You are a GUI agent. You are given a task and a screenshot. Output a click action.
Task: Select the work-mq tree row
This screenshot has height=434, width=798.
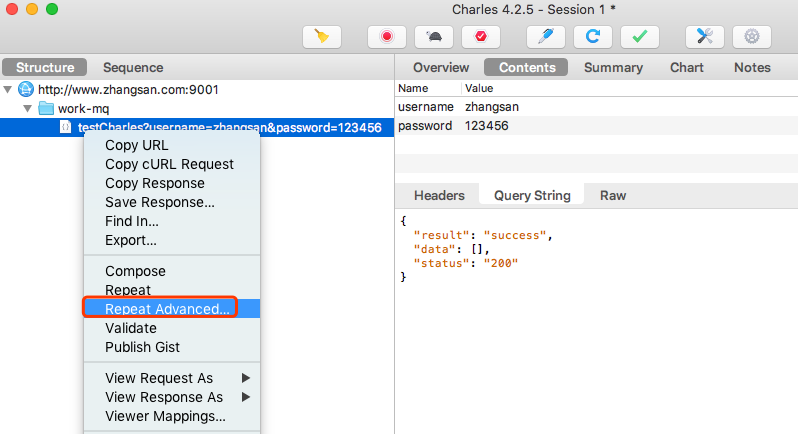pos(197,108)
